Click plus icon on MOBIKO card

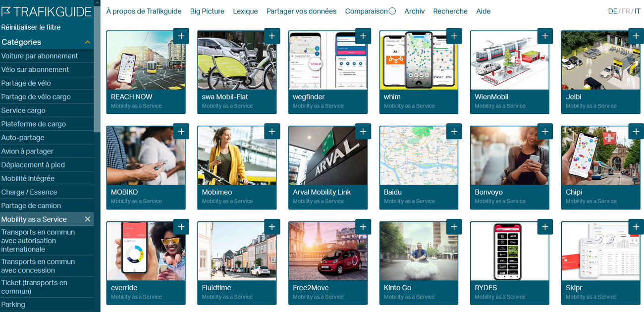click(181, 131)
